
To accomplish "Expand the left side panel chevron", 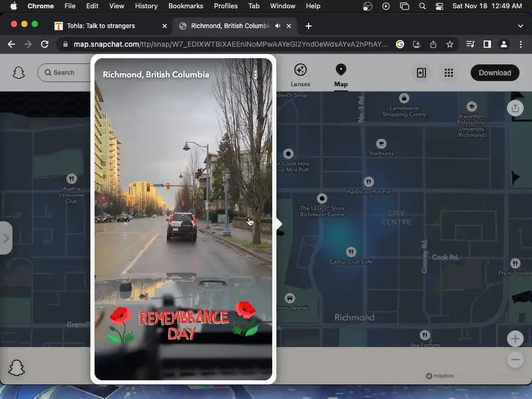I will pos(6,238).
